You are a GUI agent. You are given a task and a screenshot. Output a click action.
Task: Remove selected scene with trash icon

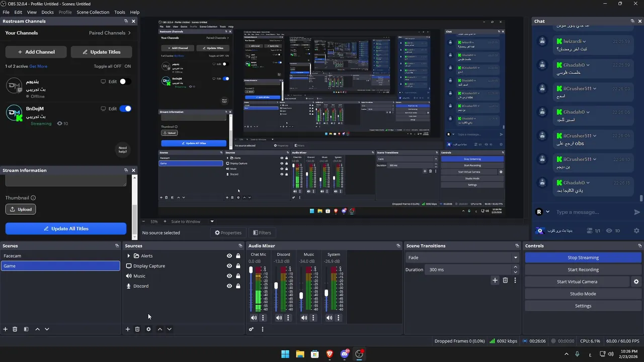15,329
